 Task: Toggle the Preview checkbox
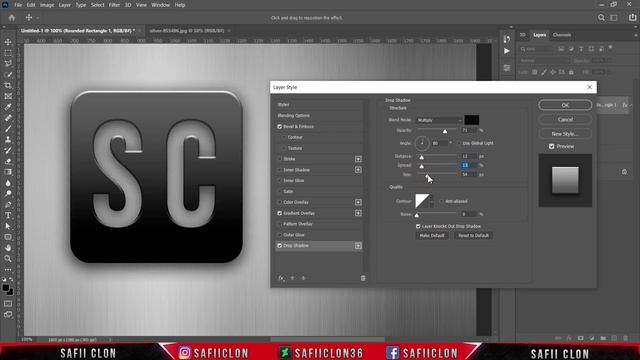[x=552, y=146]
